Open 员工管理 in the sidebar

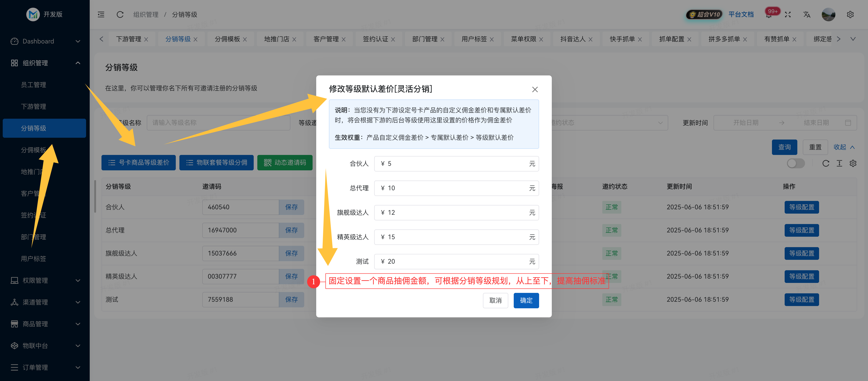point(34,85)
